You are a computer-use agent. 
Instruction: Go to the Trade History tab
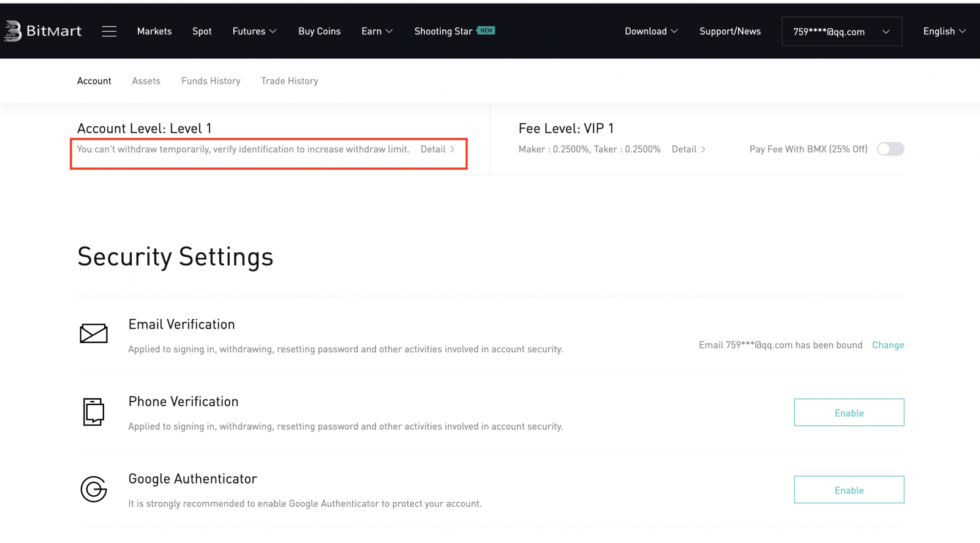tap(289, 81)
